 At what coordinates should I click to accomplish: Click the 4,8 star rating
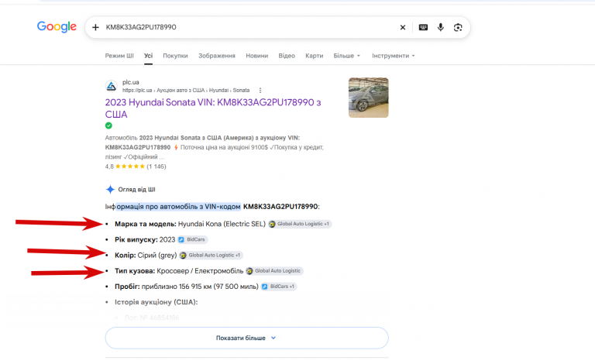click(x=136, y=166)
